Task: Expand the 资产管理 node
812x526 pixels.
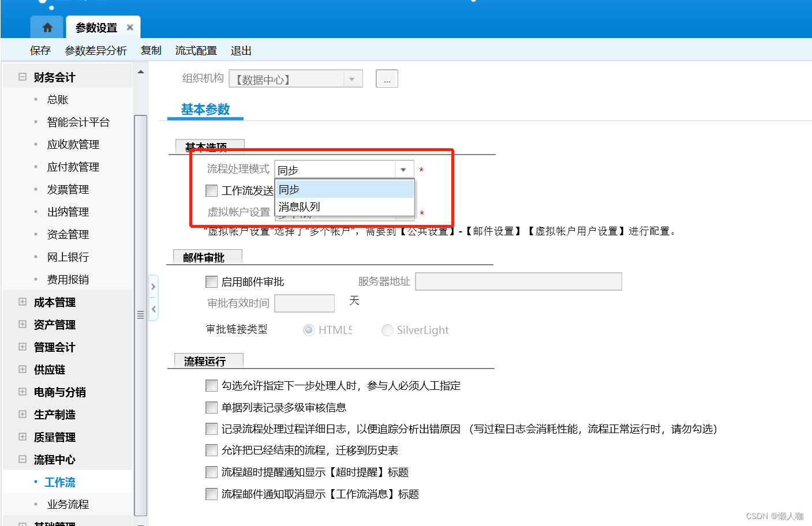Action: click(x=23, y=324)
